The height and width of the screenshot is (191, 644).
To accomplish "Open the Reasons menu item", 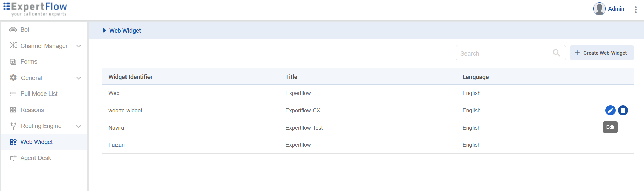I will click(x=32, y=110).
